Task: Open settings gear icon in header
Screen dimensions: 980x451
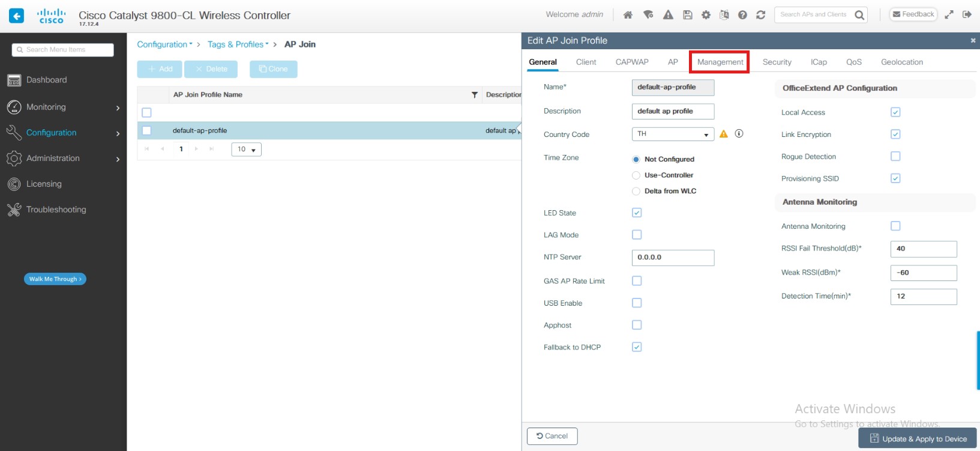Action: coord(706,15)
